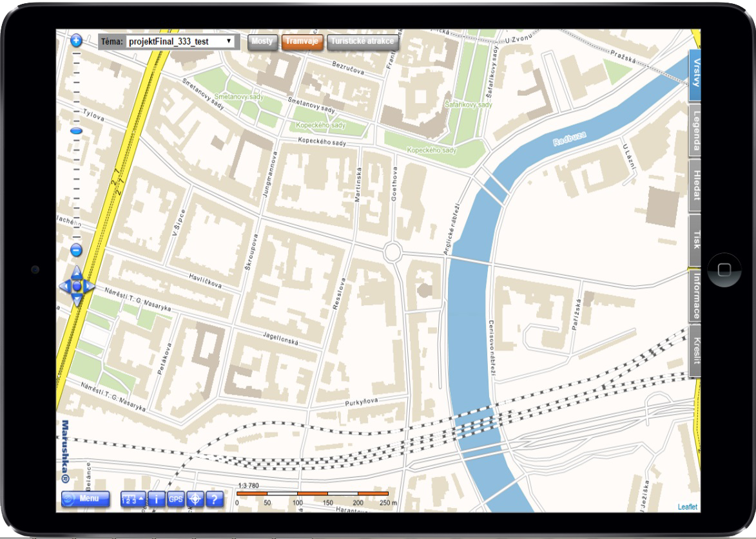
Task: Open the Hledat side tab
Action: [695, 185]
